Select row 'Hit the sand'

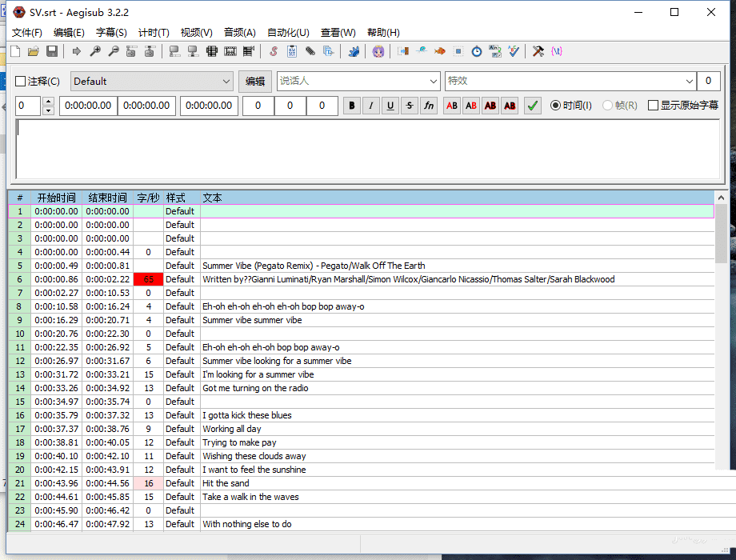click(362, 483)
